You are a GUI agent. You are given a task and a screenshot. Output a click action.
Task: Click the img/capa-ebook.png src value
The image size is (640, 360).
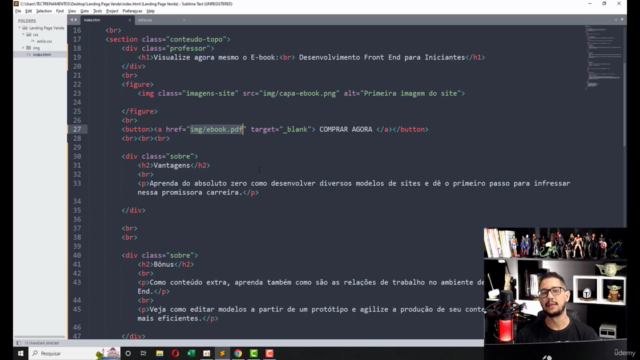pos(299,93)
